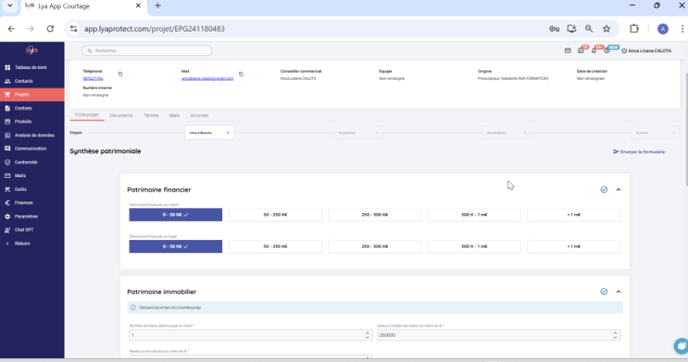
Task: Select client patrimoine 250 - 500 K€
Action: point(375,215)
